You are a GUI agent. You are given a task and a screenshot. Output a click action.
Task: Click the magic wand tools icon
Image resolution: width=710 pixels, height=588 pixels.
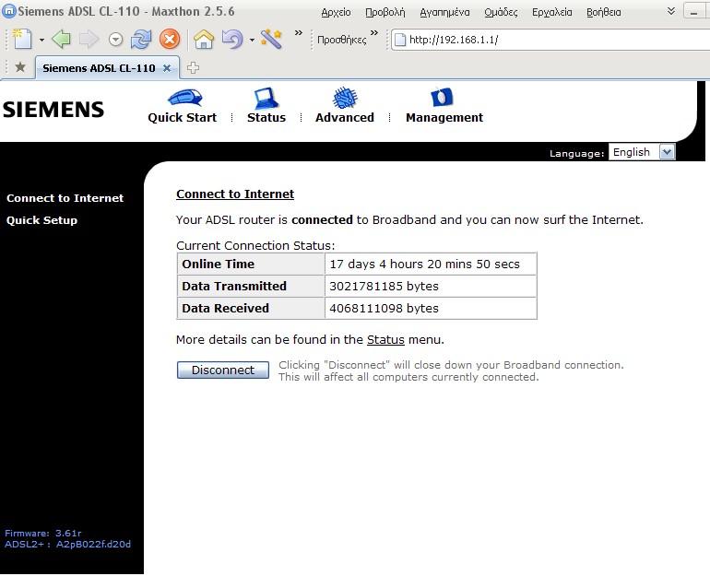271,40
